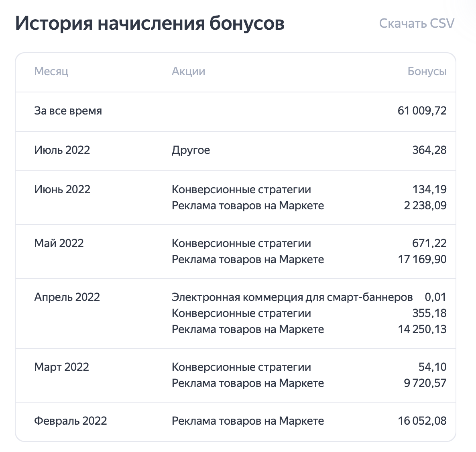The width and height of the screenshot is (476, 452).
Task: Click February's Реклама товаров на Маркете entry
Action: [x=248, y=421]
